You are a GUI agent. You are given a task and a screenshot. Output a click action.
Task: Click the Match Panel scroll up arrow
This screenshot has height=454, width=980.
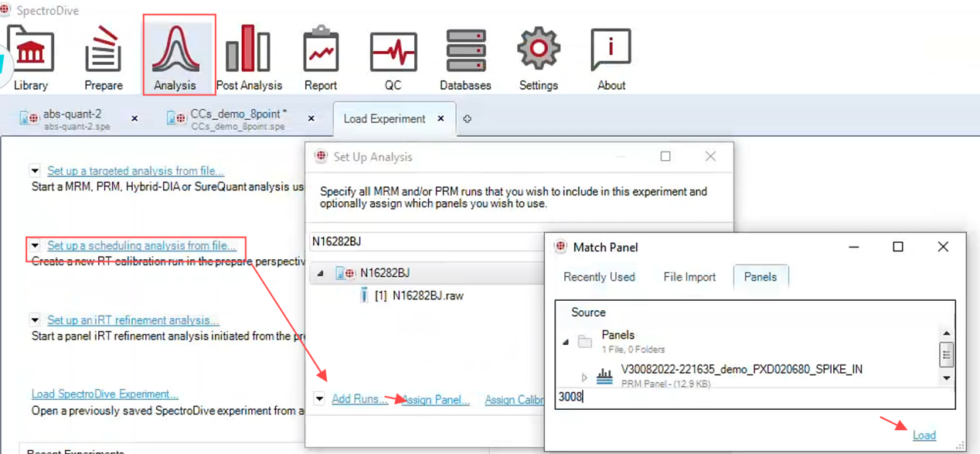[x=947, y=333]
